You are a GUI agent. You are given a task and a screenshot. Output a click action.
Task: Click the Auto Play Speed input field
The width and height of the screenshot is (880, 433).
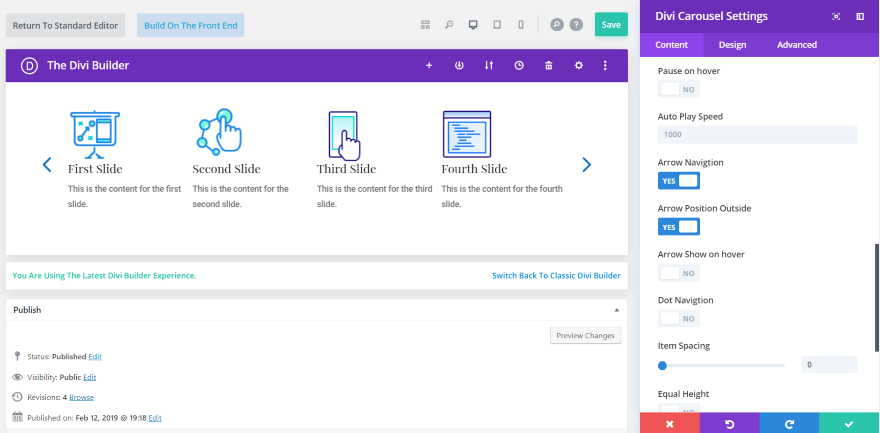[x=757, y=135]
